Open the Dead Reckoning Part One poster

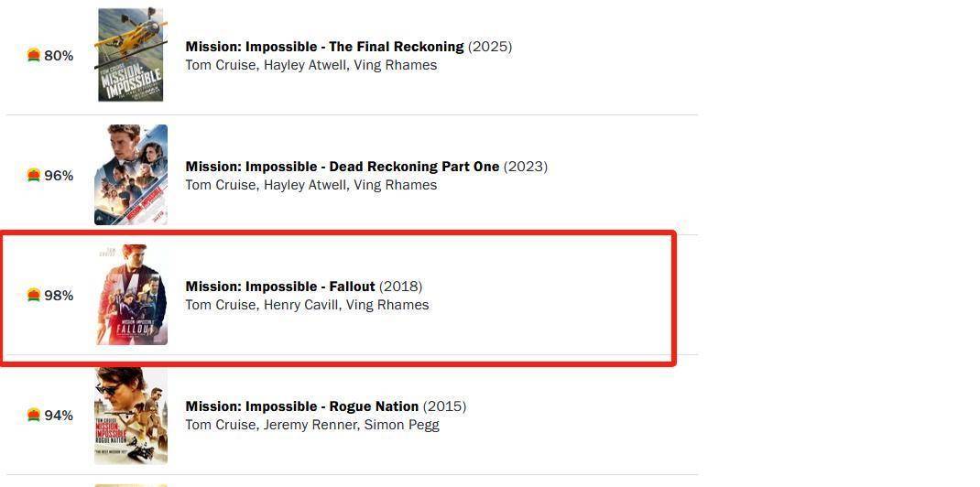tap(131, 175)
